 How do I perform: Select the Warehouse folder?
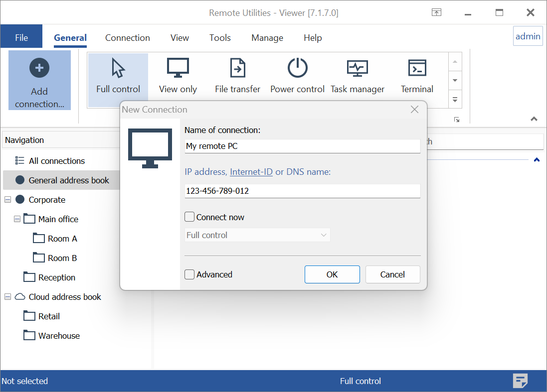58,336
